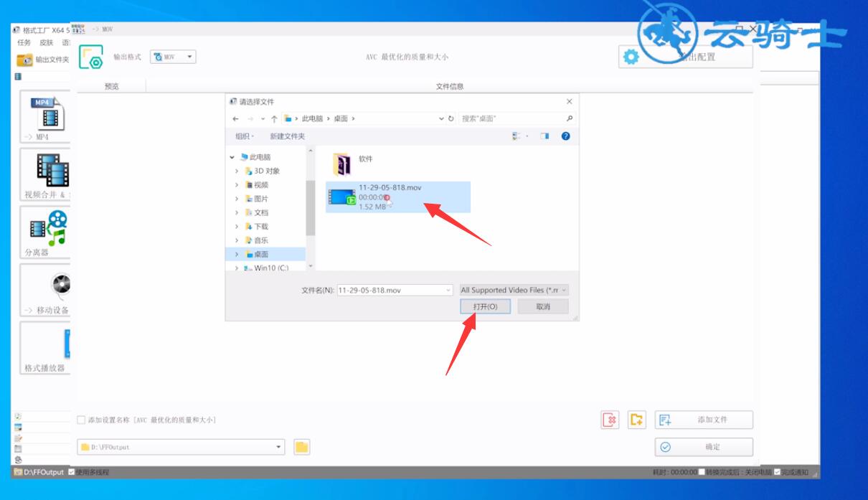Open the 软件 folder
This screenshot has width=868, height=500.
click(x=353, y=164)
